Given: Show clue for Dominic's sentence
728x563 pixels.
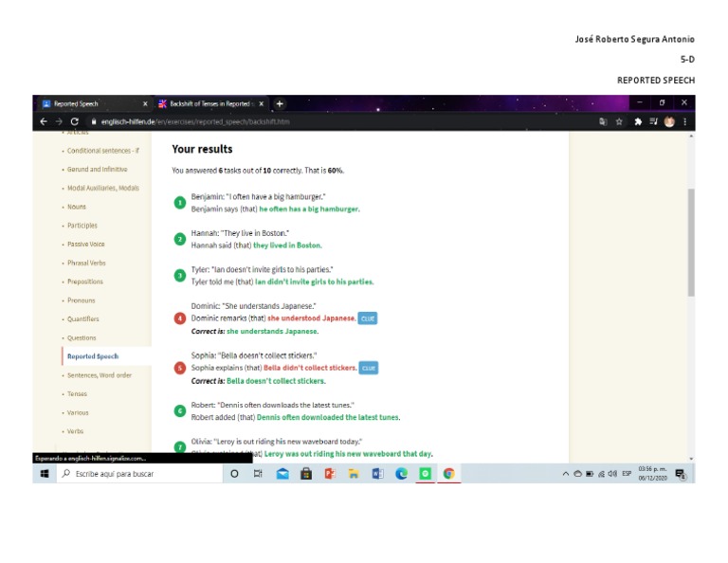Looking at the screenshot, I should tap(368, 318).
